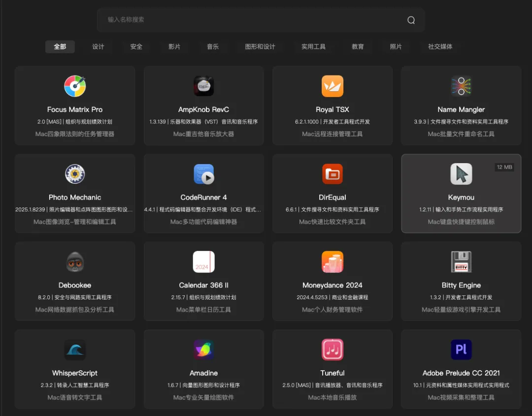Screen dimensions: 532x416
Task: Switch to the 设计 category tab
Action: tap(98, 46)
